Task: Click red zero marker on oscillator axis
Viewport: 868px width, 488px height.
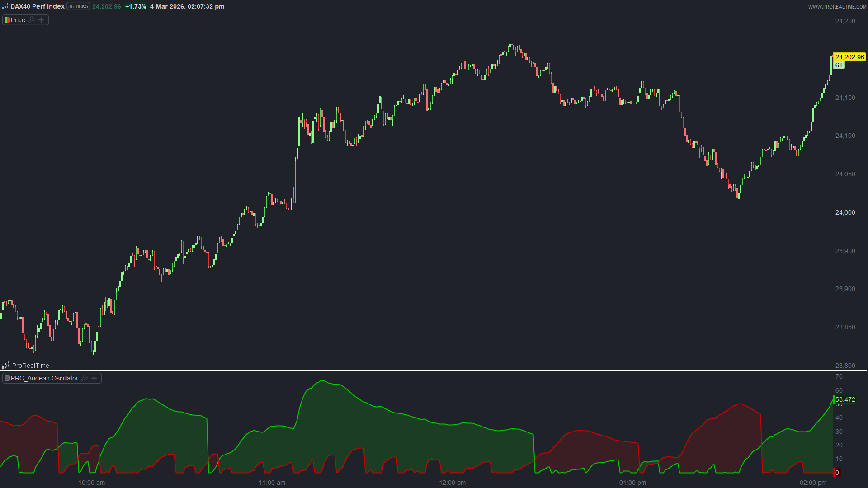Action: pos(837,473)
